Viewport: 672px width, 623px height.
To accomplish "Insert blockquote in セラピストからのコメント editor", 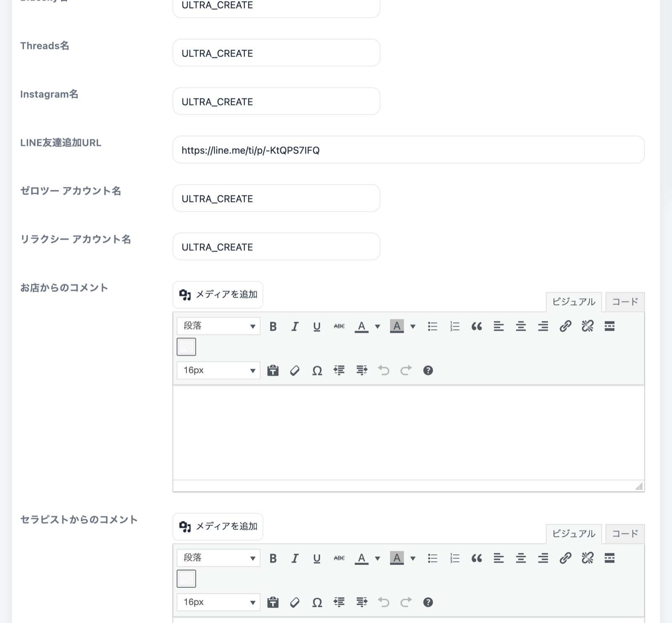I will pos(477,558).
